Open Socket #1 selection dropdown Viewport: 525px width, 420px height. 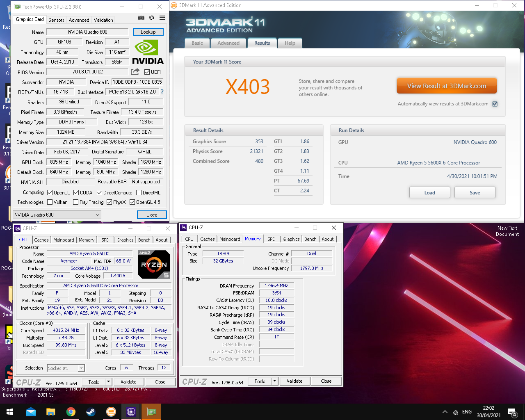coord(66,368)
